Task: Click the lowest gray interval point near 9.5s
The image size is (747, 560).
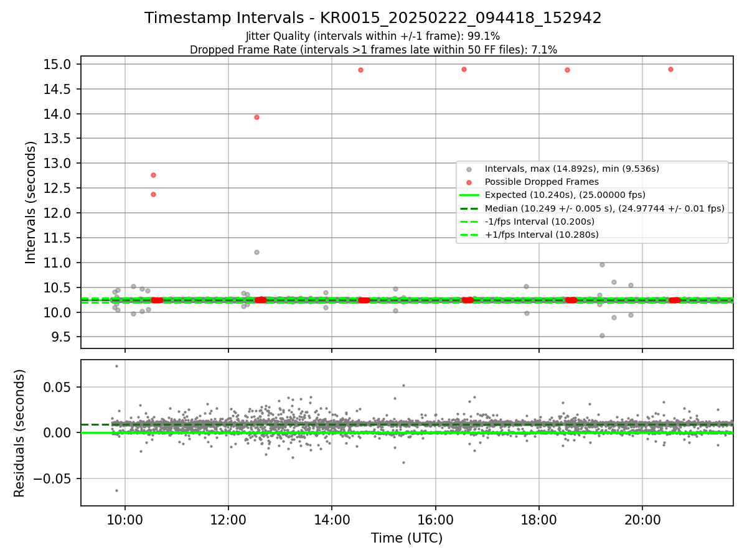Action: click(x=602, y=335)
